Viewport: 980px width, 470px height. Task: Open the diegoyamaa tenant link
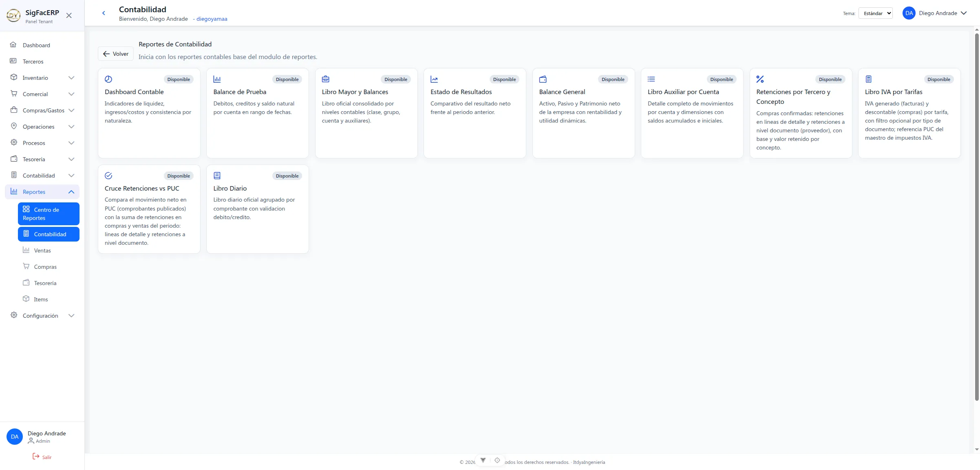tap(212, 19)
